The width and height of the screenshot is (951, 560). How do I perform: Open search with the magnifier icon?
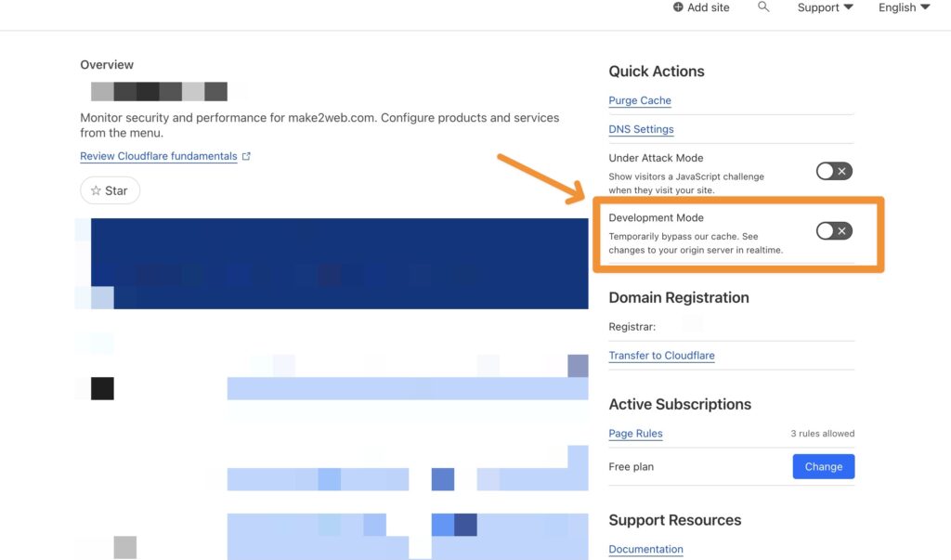coord(763,7)
